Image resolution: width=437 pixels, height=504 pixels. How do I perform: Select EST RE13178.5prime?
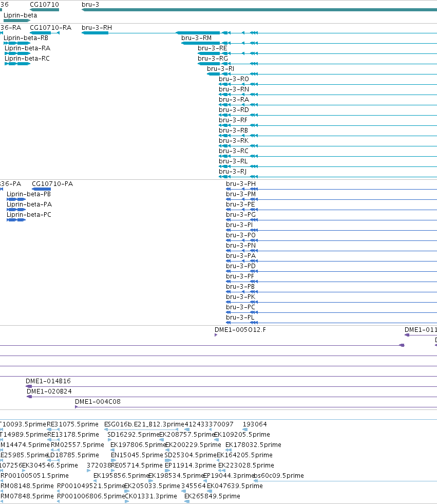pyautogui.click(x=73, y=435)
